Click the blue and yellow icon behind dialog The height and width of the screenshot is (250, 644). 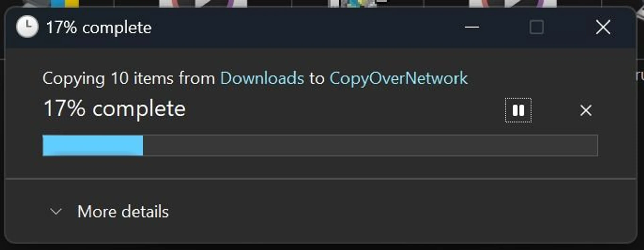pos(65,3)
